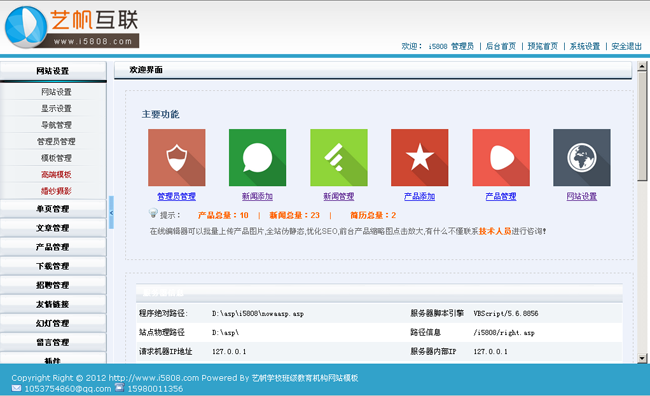The image size is (650, 396).
Task: Click the 1053754860@qq.com email text
Action: click(68, 389)
